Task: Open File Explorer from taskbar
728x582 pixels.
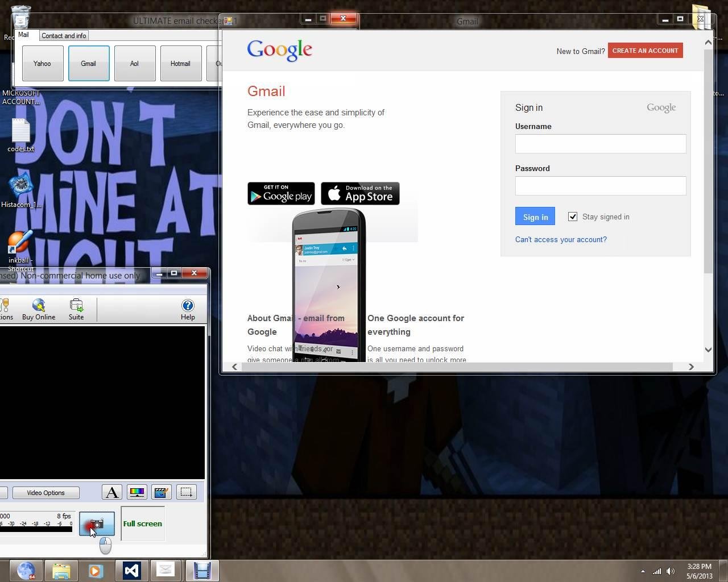Action: (x=61, y=570)
